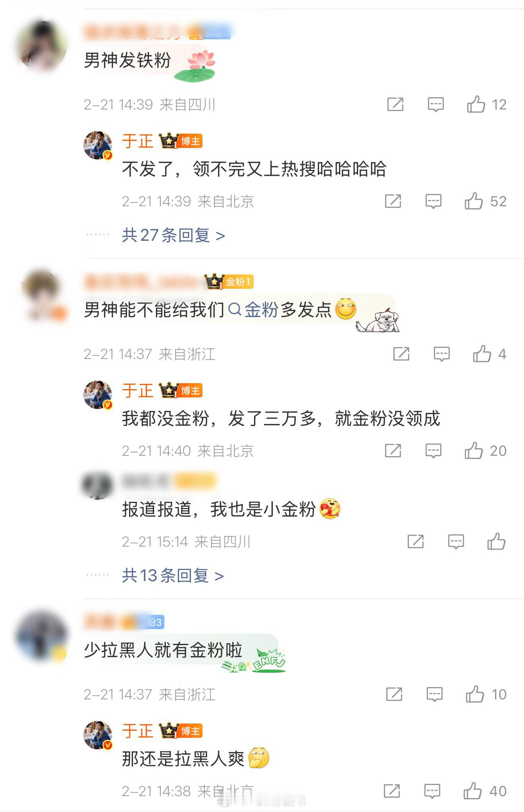Like the '报道报道，我也是小金粉' reply
Image resolution: width=524 pixels, height=812 pixels.
pos(496,541)
